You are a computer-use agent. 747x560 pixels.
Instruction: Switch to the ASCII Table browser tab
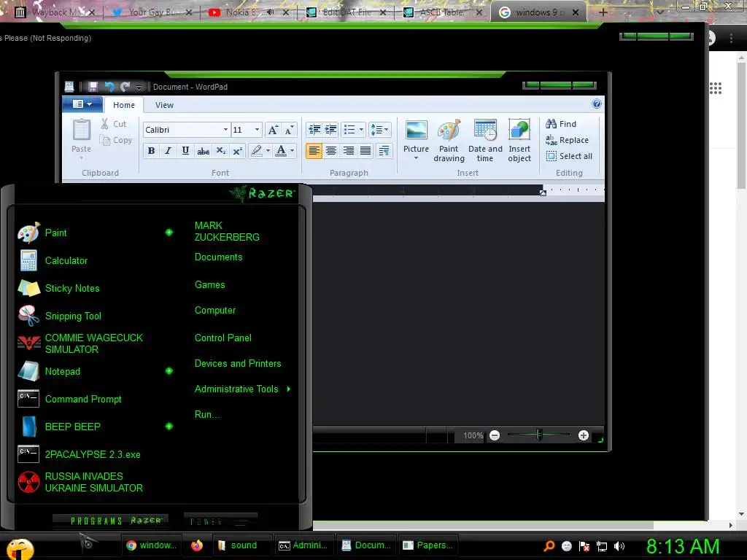coord(442,12)
